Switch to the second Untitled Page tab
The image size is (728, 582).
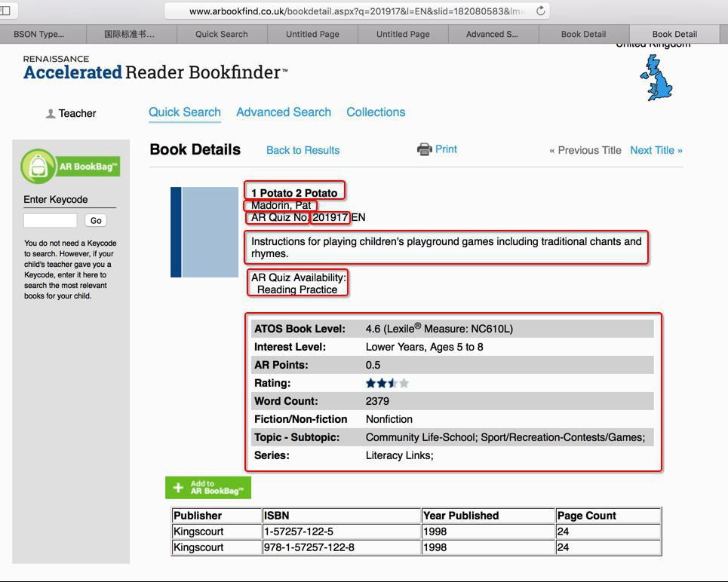[x=403, y=35]
